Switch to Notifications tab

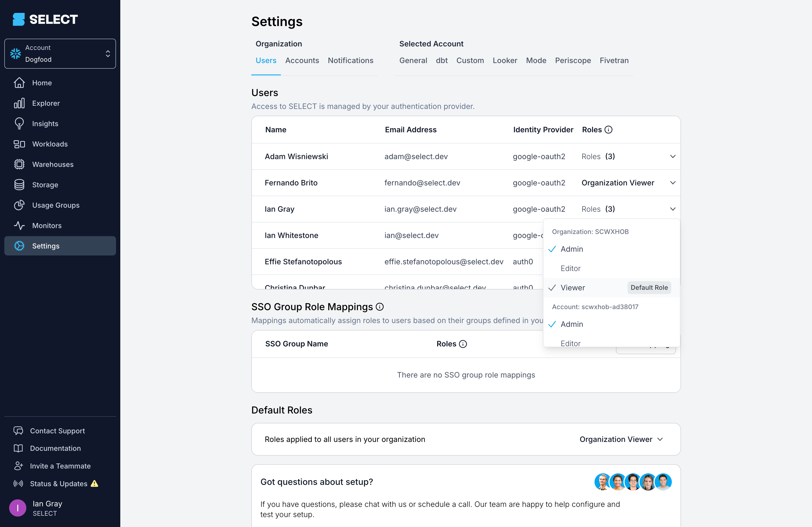pyautogui.click(x=350, y=60)
